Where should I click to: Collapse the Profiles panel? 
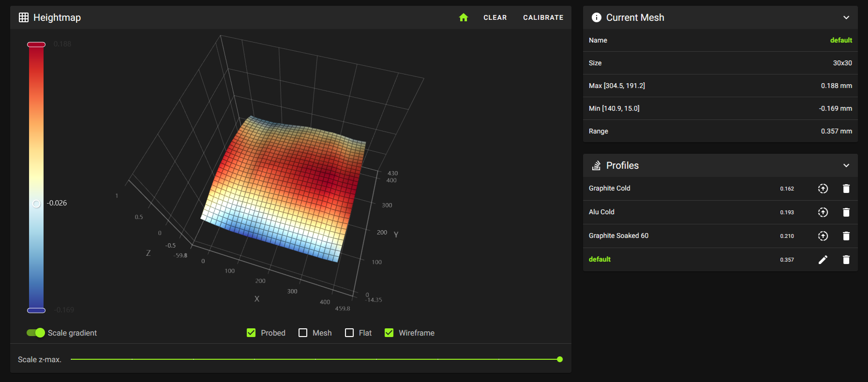[846, 165]
